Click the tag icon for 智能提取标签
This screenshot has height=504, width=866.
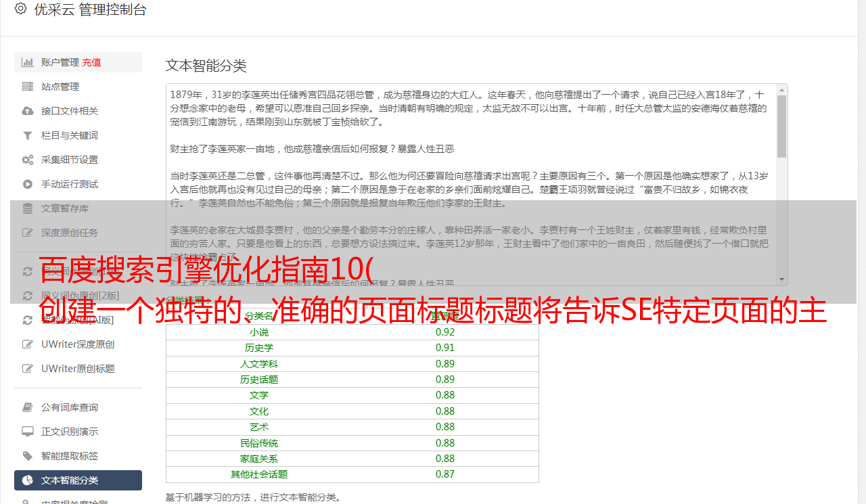point(27,456)
